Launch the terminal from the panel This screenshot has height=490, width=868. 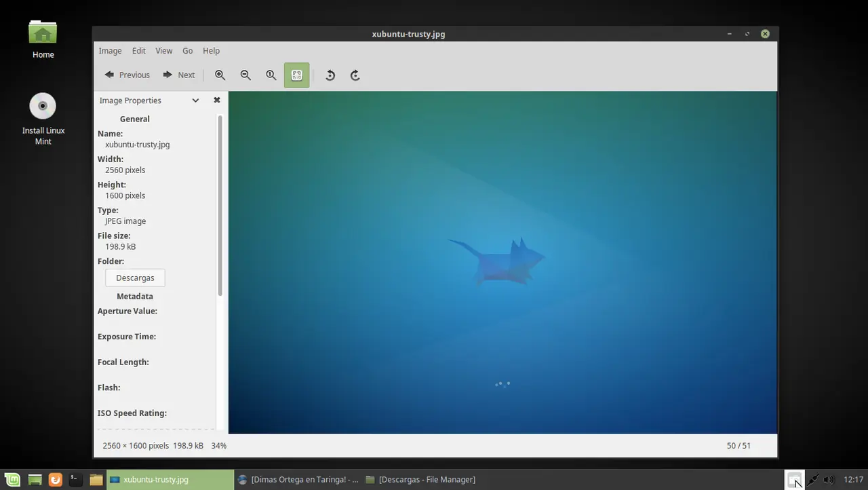(75, 480)
